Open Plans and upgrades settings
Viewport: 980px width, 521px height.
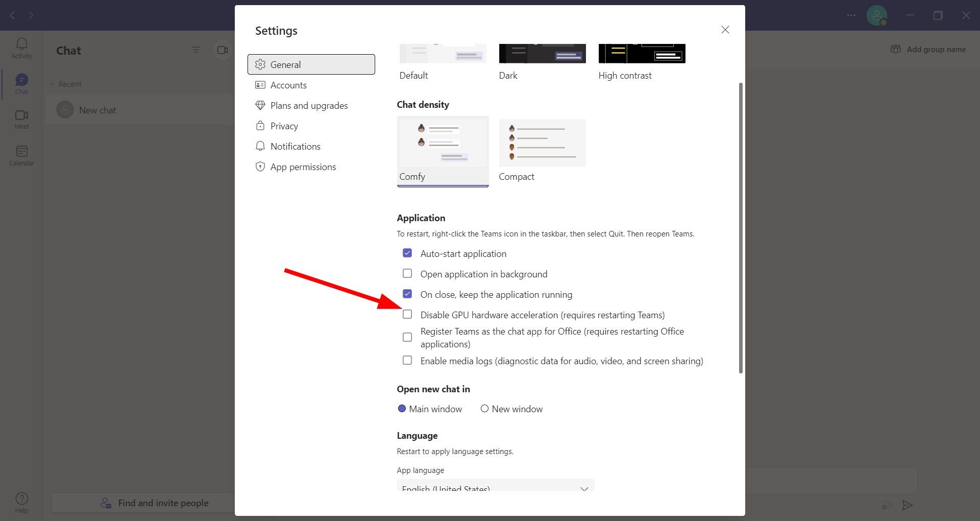(311, 105)
